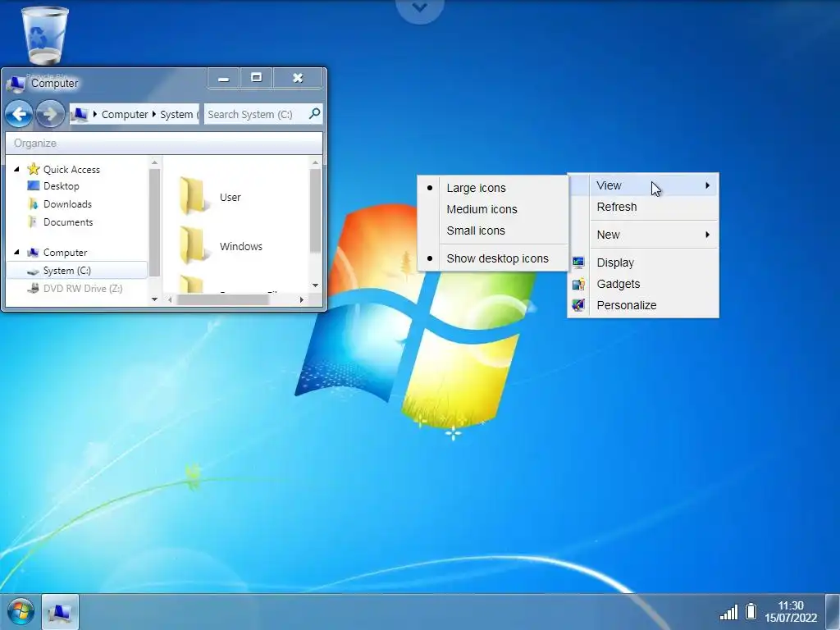Open the Computer taskbar icon

(60, 612)
